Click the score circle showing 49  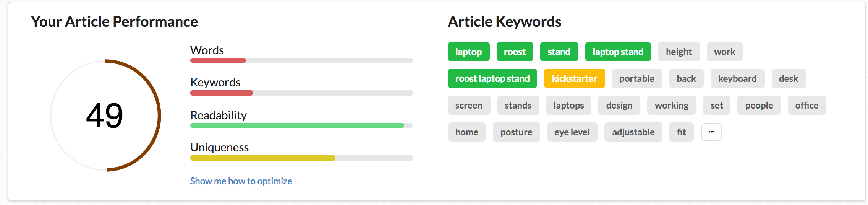click(105, 116)
